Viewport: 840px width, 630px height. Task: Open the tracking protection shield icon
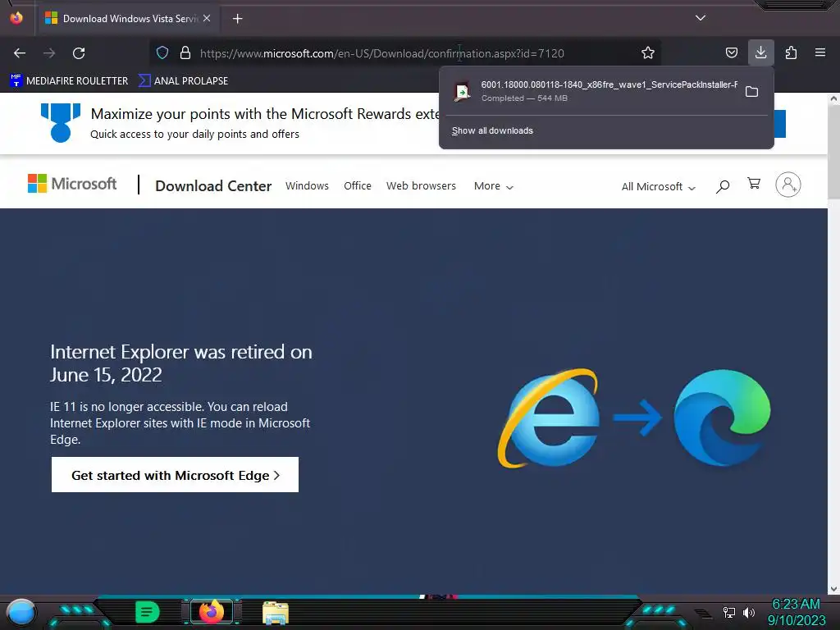click(162, 52)
